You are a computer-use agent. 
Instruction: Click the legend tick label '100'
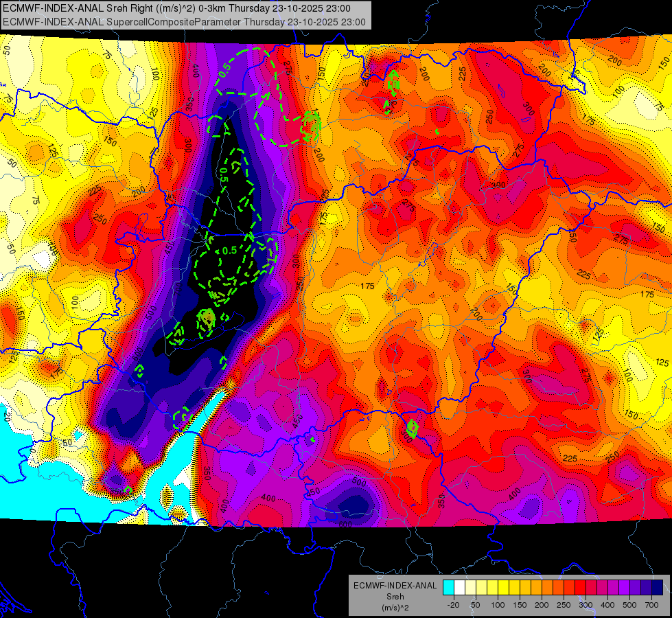coord(498,605)
